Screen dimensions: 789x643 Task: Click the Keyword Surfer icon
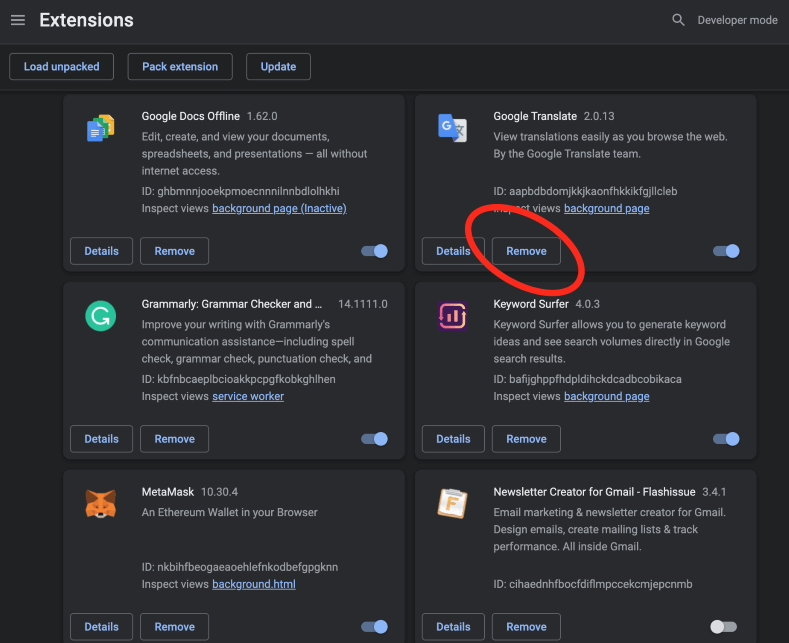pos(452,316)
